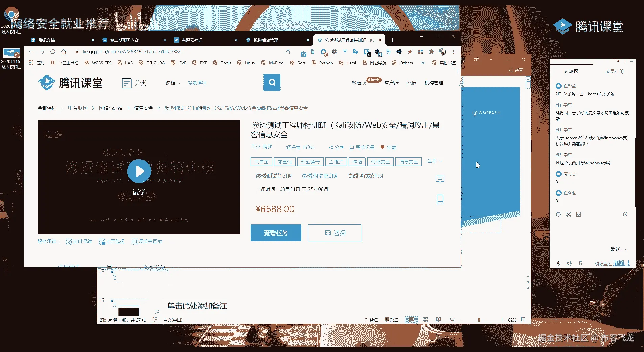Viewport: 644px width, 352px height.
Task: Switch to the 第二期预习内容 tab
Action: pos(134,40)
